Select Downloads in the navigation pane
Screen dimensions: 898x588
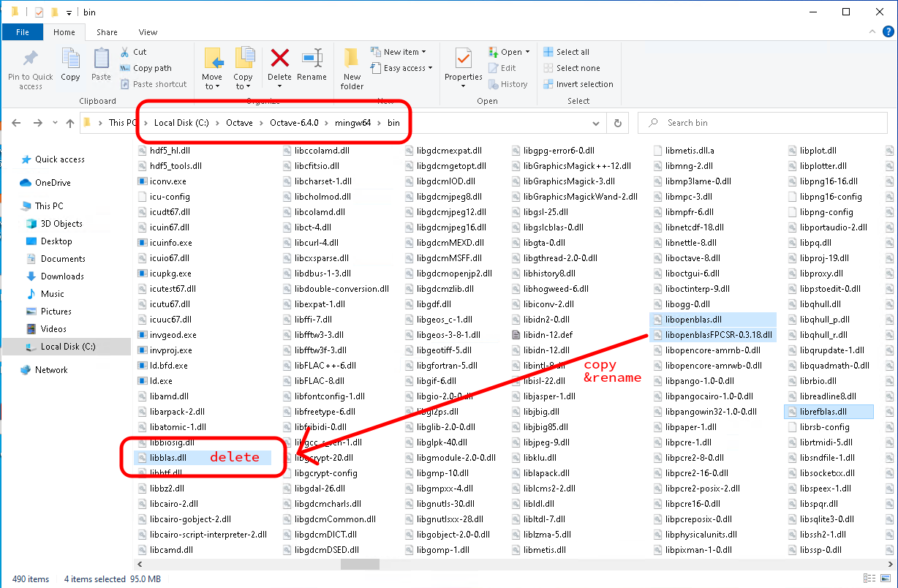(62, 276)
